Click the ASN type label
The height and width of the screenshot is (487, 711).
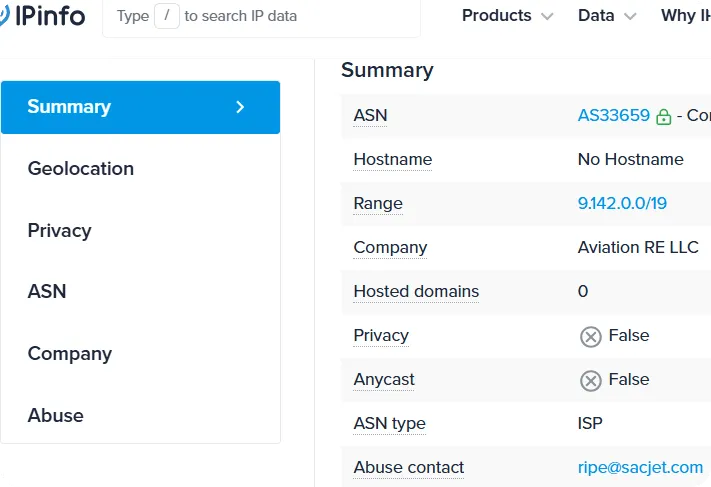pyautogui.click(x=390, y=424)
